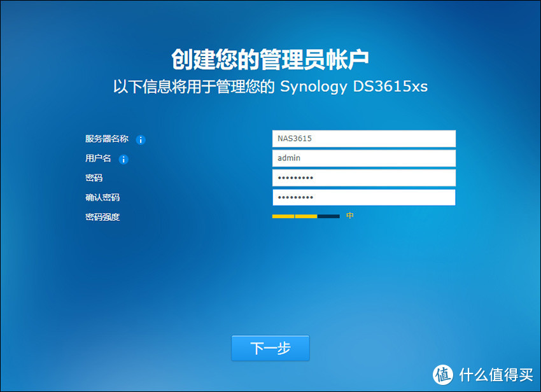Click the first yellow strength bar segment
This screenshot has width=541, height=392.
283,216
